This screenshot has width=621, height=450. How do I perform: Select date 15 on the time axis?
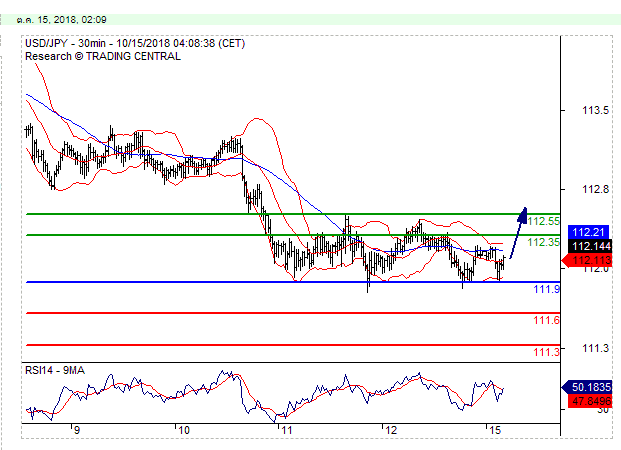coord(494,429)
